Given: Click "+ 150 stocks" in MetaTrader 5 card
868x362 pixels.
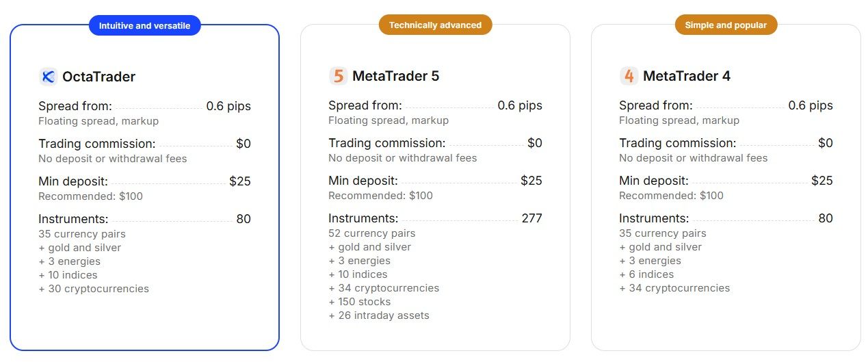Looking at the screenshot, I should [x=360, y=302].
